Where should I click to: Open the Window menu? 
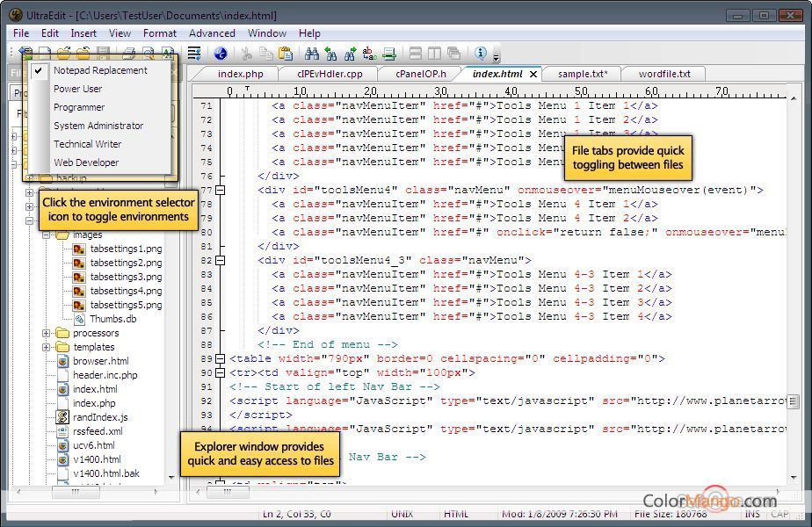[266, 33]
